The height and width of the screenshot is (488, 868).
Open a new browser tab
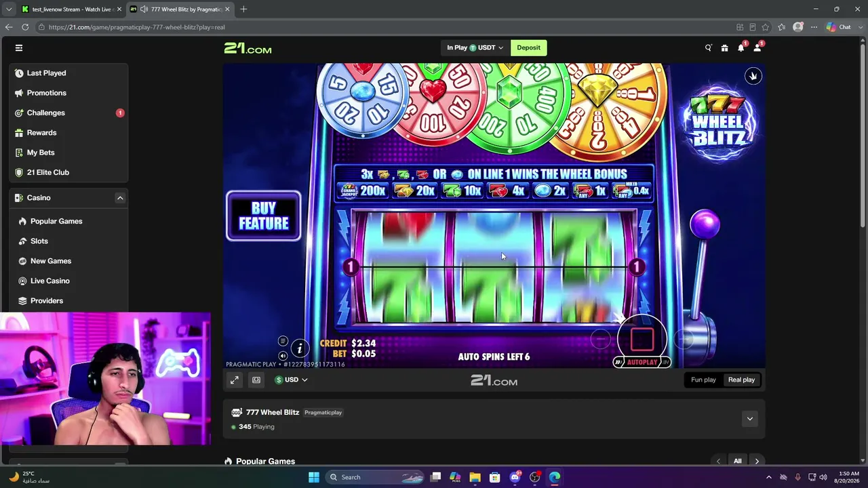tap(243, 9)
